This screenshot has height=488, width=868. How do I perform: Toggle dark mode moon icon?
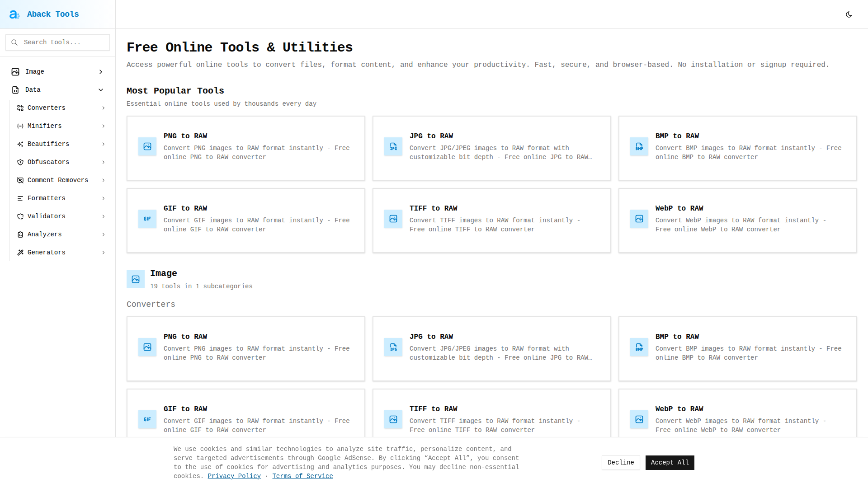click(849, 14)
